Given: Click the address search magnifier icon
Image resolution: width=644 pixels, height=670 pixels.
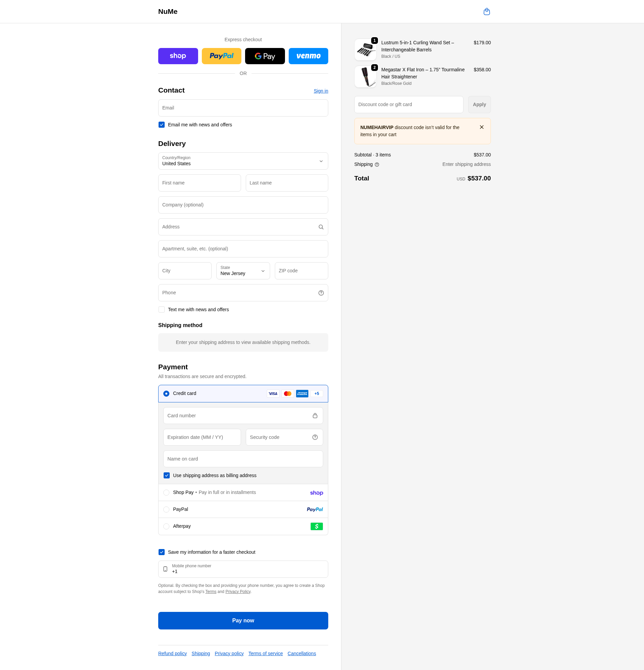Looking at the screenshot, I should 320,227.
